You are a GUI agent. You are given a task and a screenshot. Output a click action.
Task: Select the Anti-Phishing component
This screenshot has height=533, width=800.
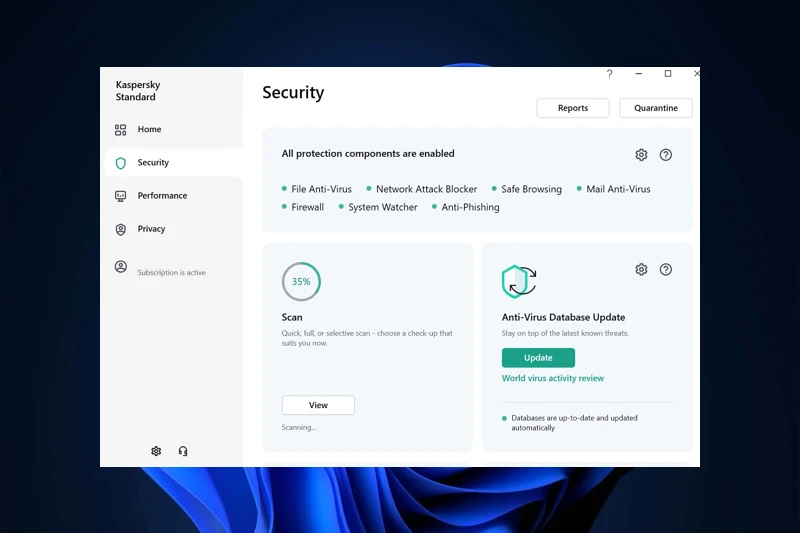[466, 208]
